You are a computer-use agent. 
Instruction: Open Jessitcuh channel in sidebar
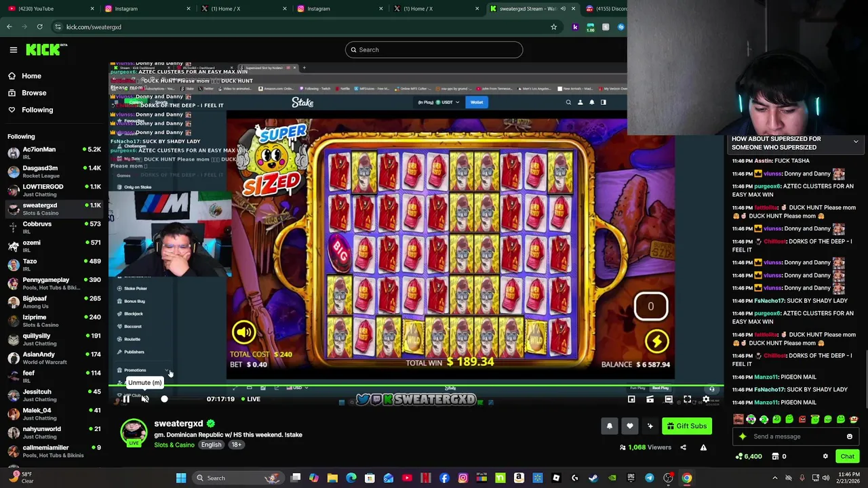pyautogui.click(x=54, y=395)
